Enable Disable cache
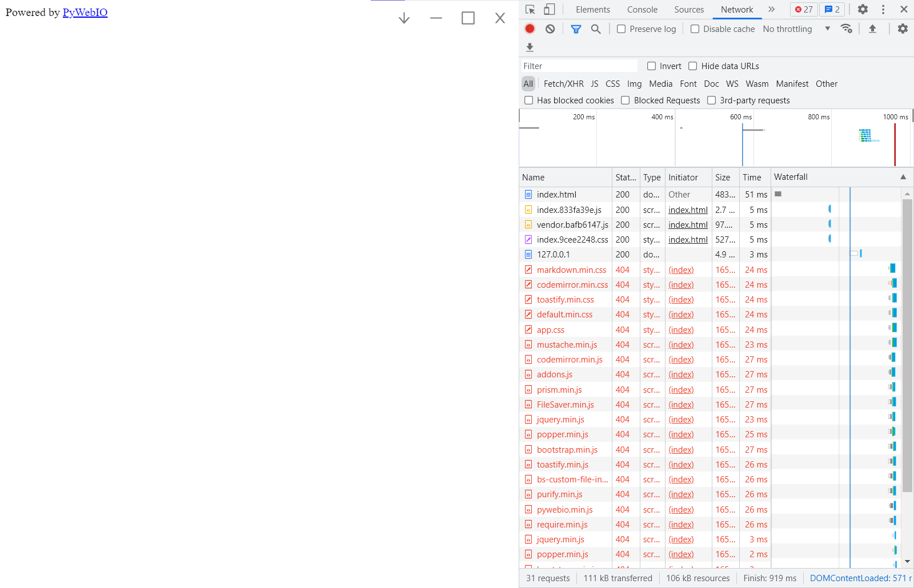The image size is (914, 588). click(695, 29)
